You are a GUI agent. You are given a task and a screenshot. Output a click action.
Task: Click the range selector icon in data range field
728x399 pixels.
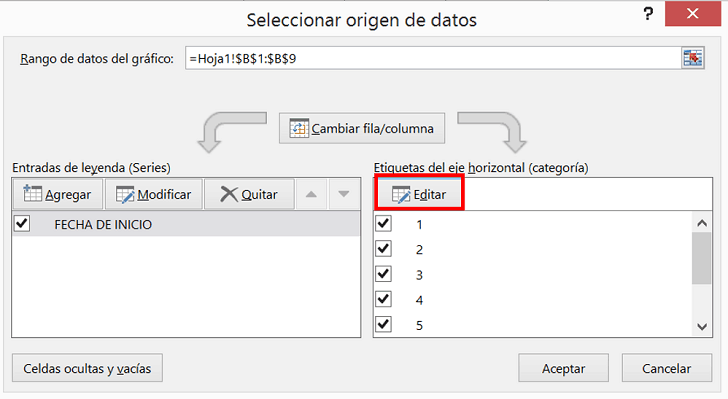693,58
